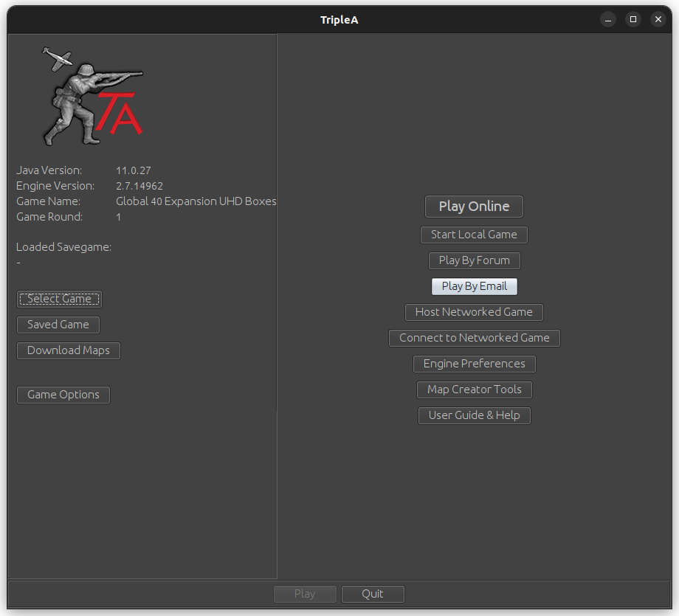Open the Play By Forum option
Viewport: 679px width, 616px height.
point(474,260)
